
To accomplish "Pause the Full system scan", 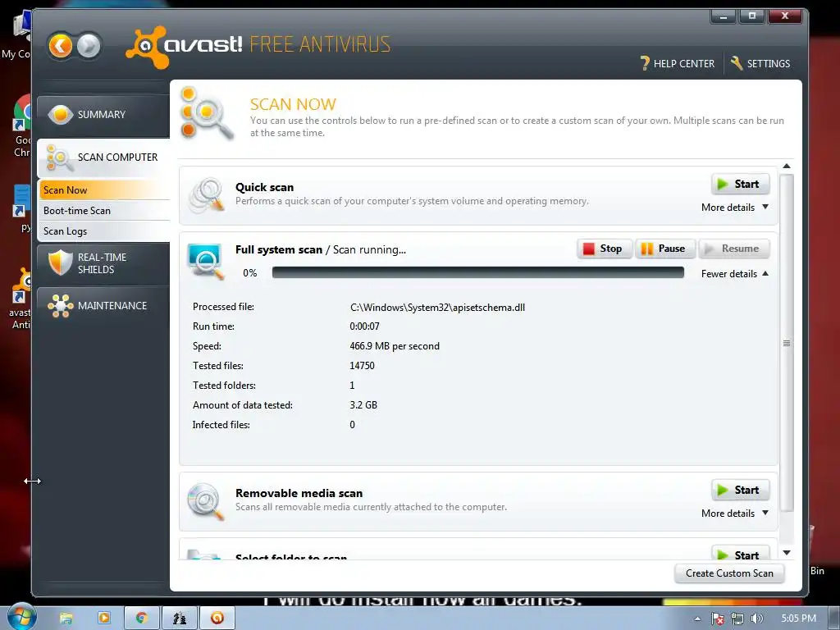I will (664, 249).
